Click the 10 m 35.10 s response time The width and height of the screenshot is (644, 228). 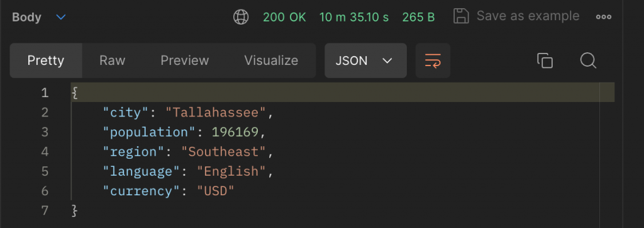(x=354, y=17)
